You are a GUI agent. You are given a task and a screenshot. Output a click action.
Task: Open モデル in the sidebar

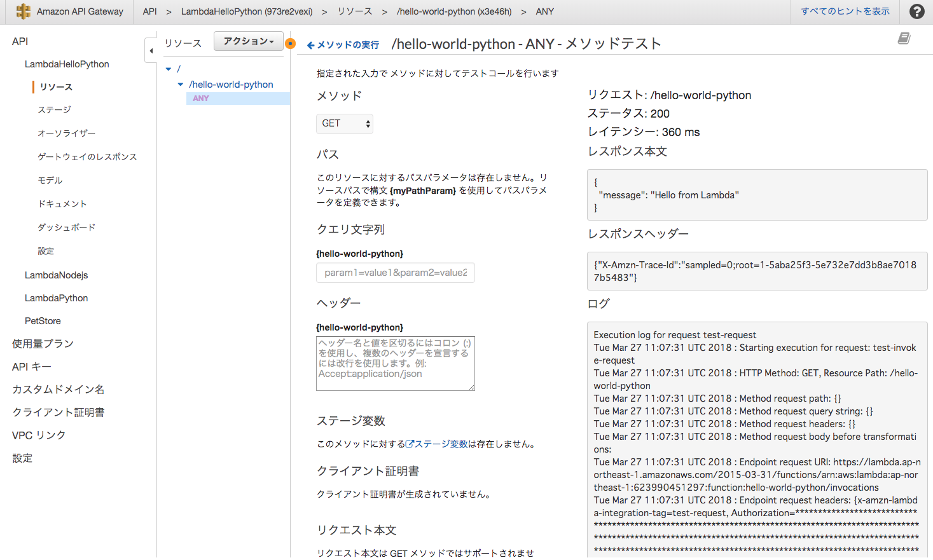click(x=50, y=181)
